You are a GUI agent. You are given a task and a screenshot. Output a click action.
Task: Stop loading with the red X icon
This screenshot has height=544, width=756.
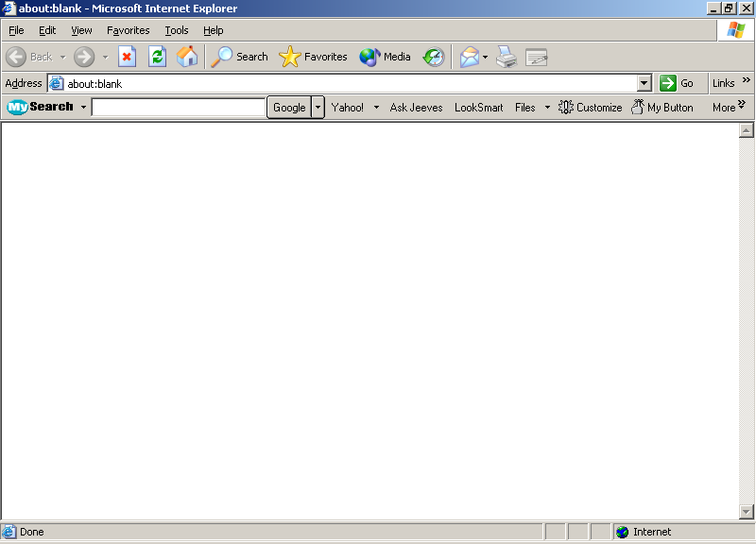(127, 57)
